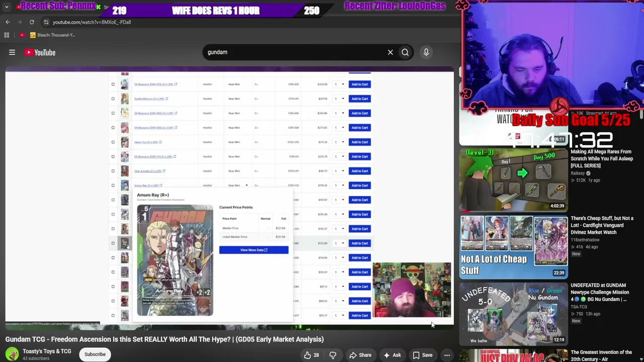This screenshot has width=644, height=362.
Task: Check the EX Resource (EXR-005) row checkbox
Action: point(113,84)
